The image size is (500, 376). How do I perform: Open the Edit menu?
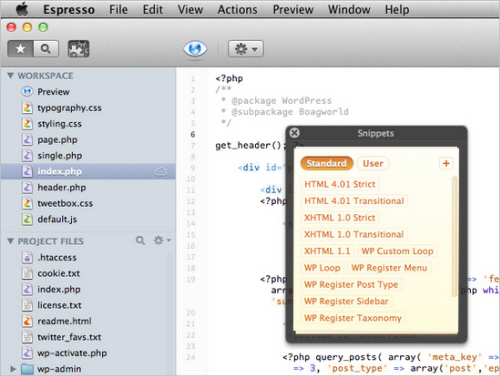click(153, 10)
